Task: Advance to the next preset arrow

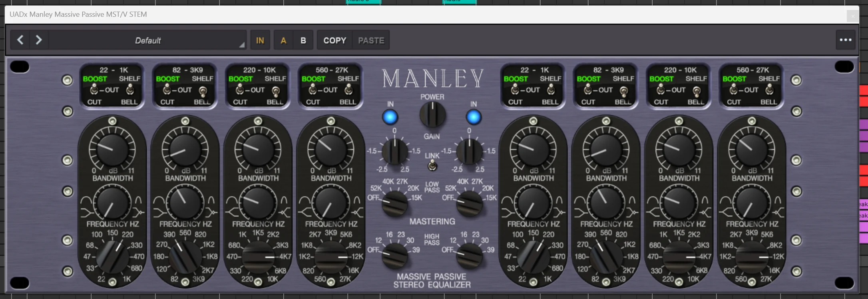Action: pos(39,40)
